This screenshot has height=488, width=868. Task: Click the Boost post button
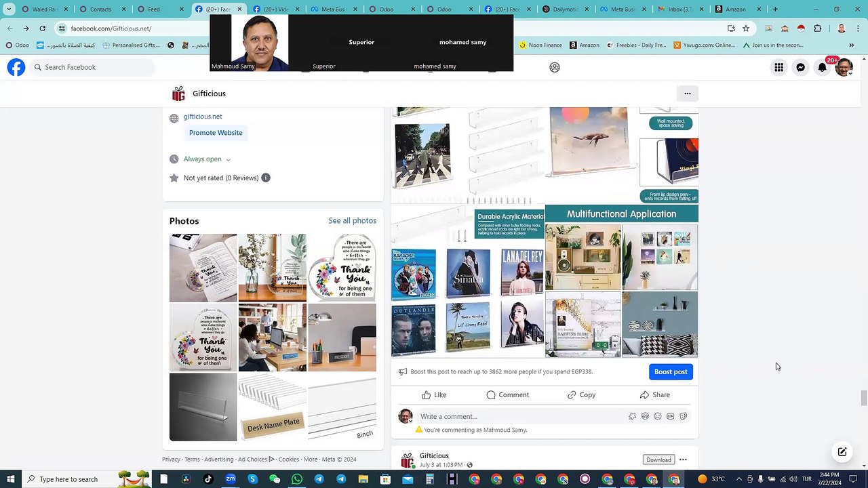671,371
